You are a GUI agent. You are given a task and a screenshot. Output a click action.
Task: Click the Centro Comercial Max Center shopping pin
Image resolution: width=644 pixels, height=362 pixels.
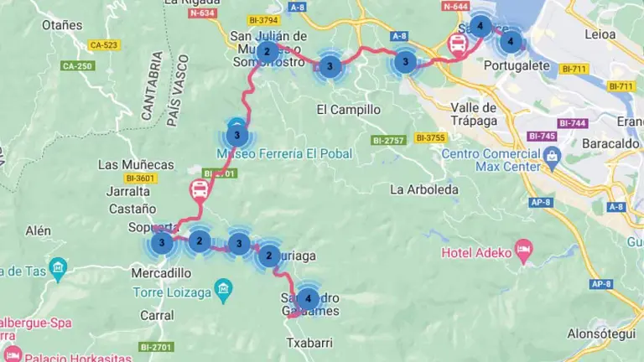coord(552,158)
